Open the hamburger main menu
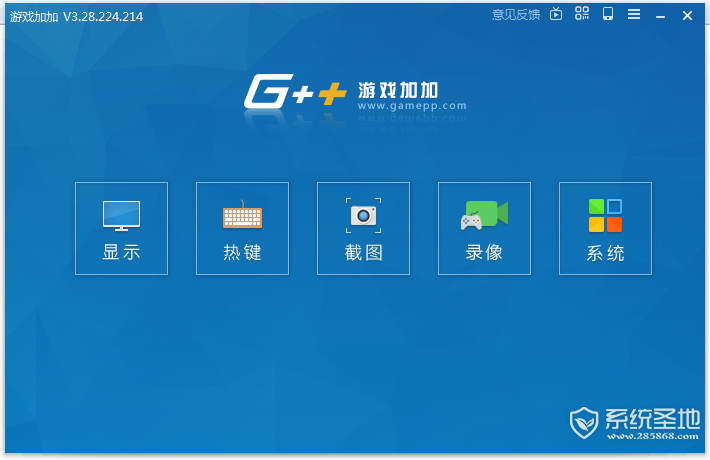710x460 pixels. click(x=634, y=14)
